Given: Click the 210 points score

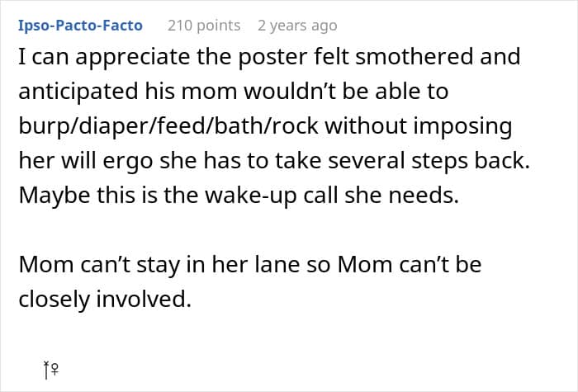Looking at the screenshot, I should (x=204, y=26).
